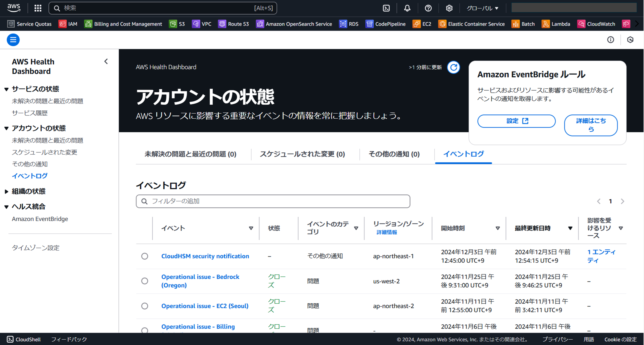The height and width of the screenshot is (345, 644).
Task: Open the グローバル region dropdown
Action: pos(483,8)
